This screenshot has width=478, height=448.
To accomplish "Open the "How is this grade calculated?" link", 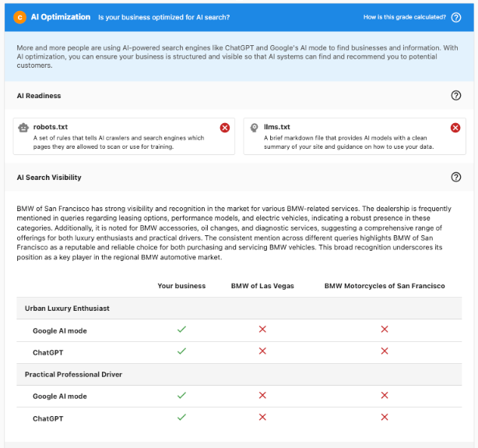I will pos(405,17).
